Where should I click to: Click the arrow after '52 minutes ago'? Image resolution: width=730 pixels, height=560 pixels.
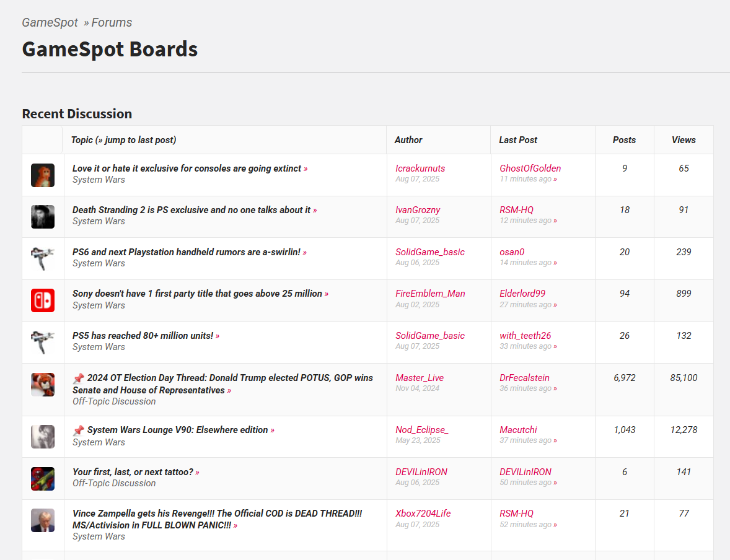tap(555, 525)
